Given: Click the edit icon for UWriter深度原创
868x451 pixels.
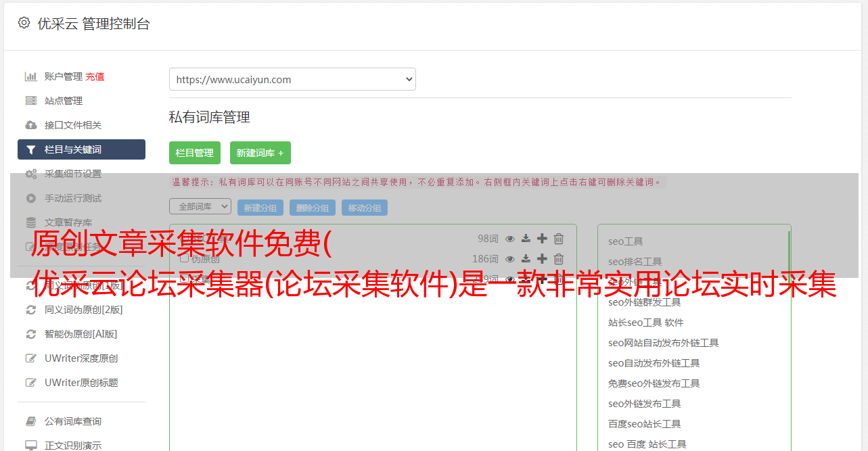Looking at the screenshot, I should point(30,358).
